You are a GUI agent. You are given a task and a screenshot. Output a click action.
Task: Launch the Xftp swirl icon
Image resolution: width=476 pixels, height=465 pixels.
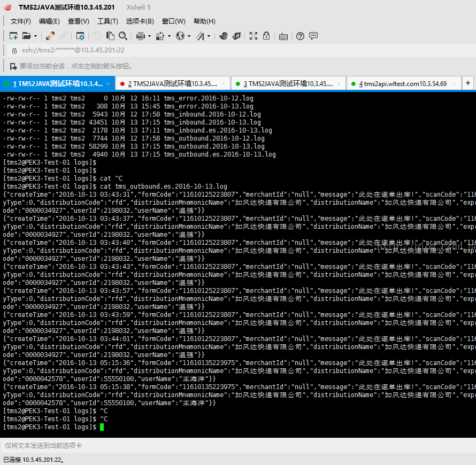click(224, 36)
